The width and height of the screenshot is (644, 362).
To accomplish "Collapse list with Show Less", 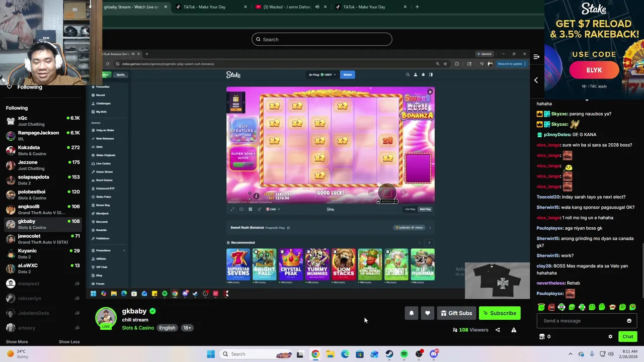I will [x=69, y=342].
